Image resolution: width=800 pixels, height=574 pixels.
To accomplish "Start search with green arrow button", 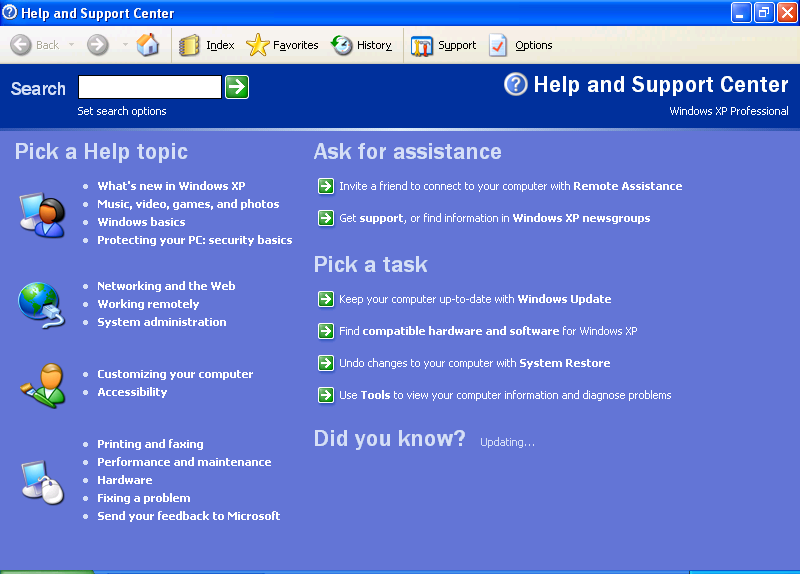I will click(x=237, y=87).
